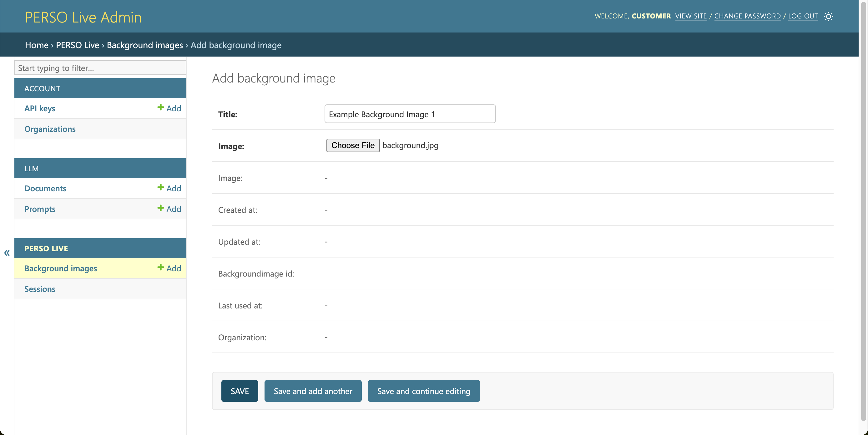Toggle the light/dark theme sun icon

829,16
